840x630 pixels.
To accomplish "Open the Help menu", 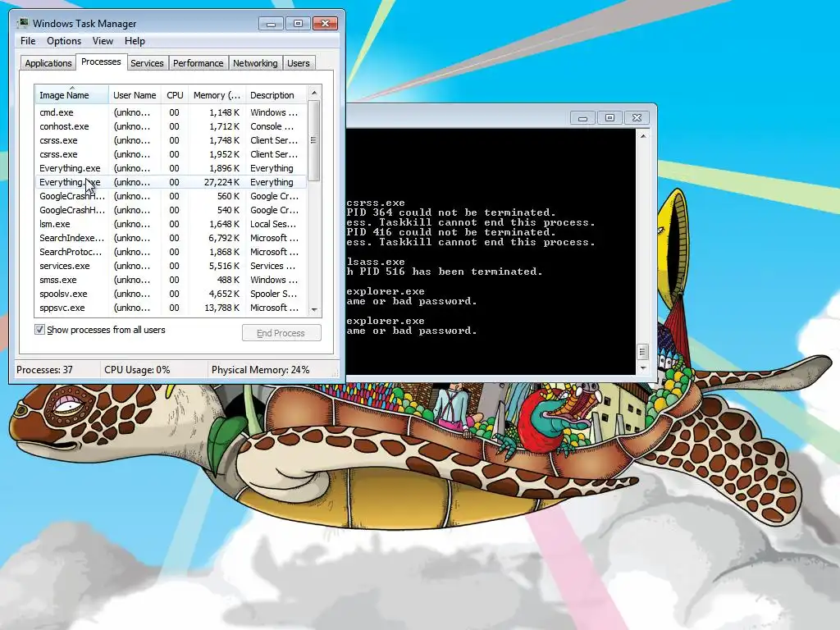I will pyautogui.click(x=135, y=41).
